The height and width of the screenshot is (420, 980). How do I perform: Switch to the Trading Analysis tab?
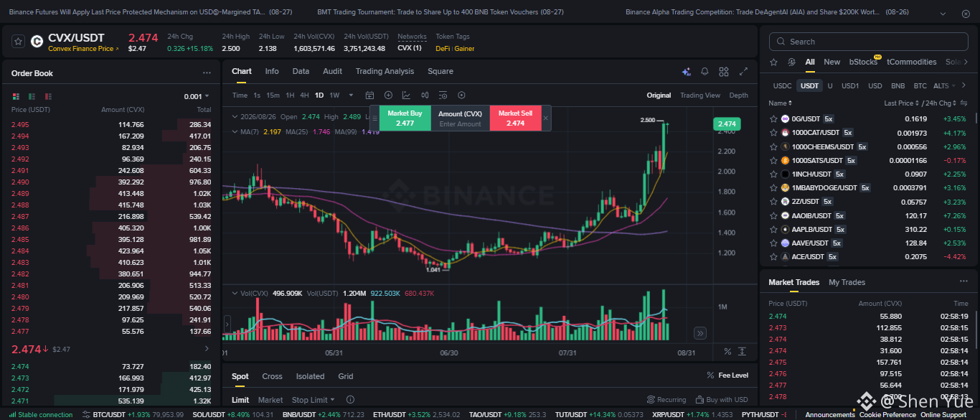(385, 71)
